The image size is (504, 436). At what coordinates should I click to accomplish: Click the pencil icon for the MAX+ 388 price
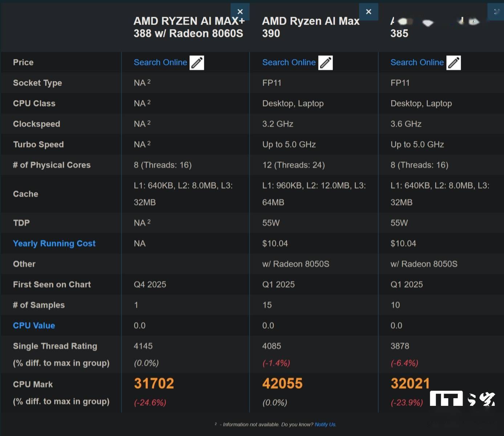point(197,63)
